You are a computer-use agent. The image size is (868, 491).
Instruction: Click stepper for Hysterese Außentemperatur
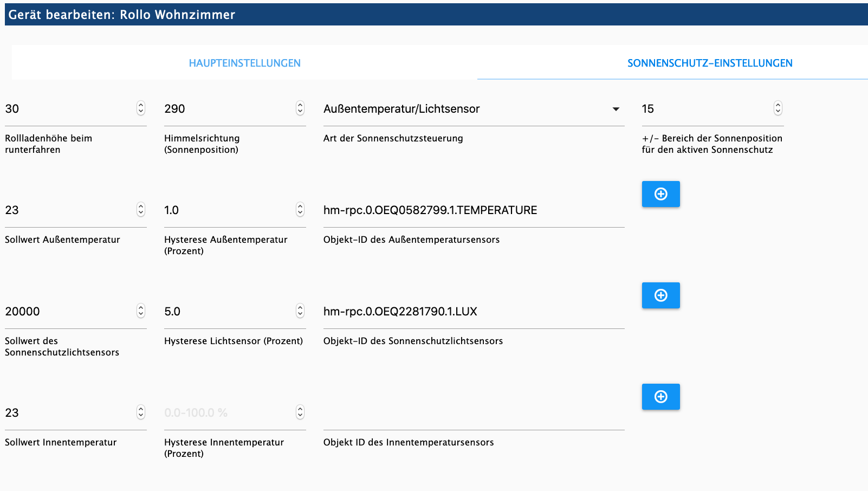(x=300, y=210)
